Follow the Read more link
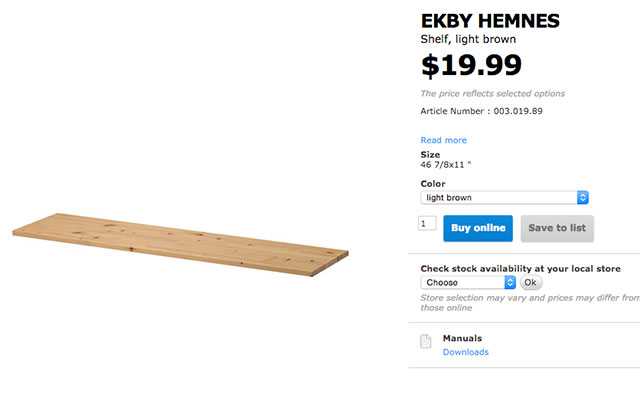Screen dimensions: 640x400 pos(443,140)
